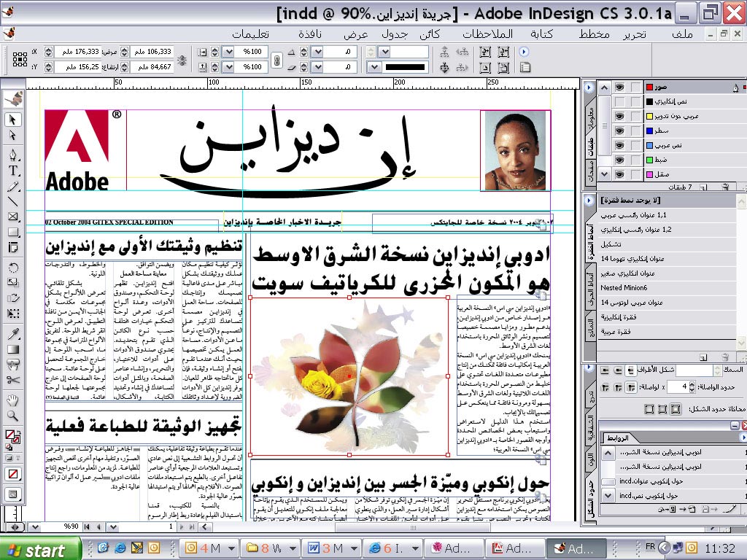The height and width of the screenshot is (560, 747).
Task: Select the Hand tool
Action: pos(13,400)
